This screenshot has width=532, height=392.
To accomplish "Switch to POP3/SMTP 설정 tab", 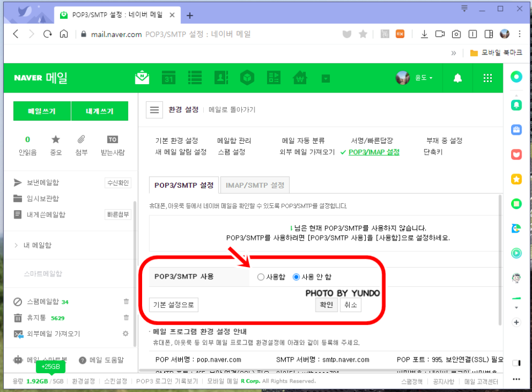I will [184, 185].
